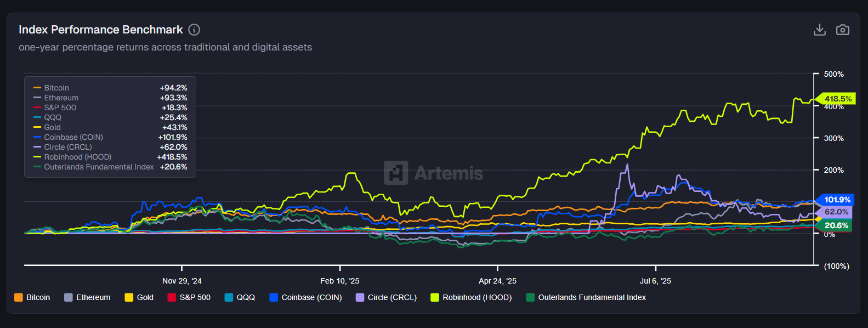Toggle Robinhood (HOOD) series in bottom legend
The height and width of the screenshot is (328, 868).
472,297
